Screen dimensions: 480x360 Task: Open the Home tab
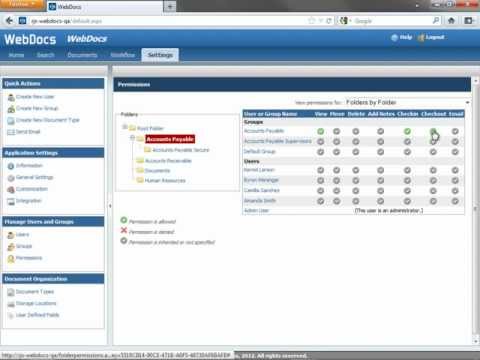click(x=16, y=55)
